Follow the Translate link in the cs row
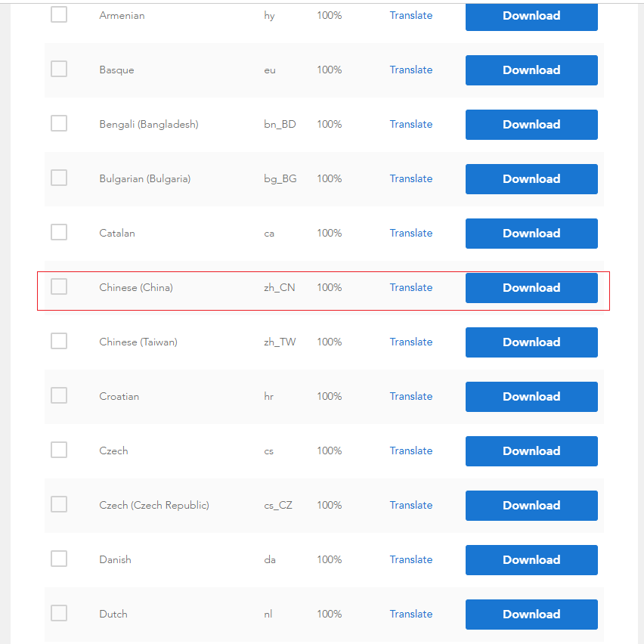Screen dimensions: 644x644 point(410,451)
